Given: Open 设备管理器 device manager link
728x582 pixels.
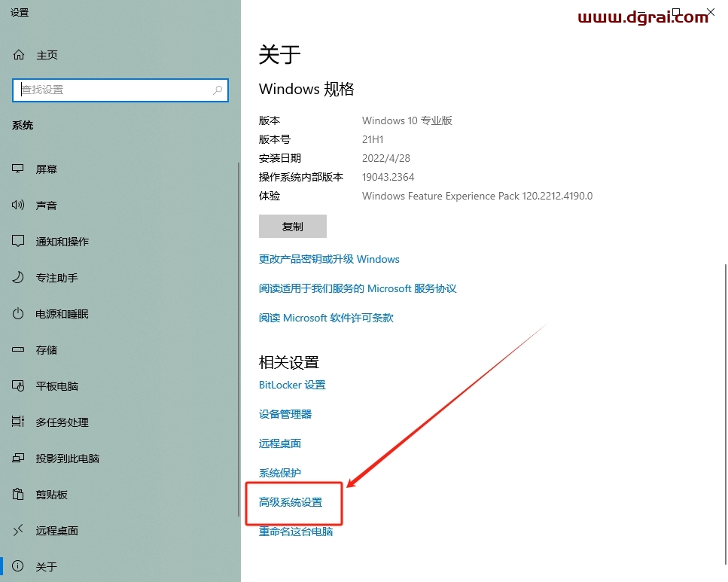Looking at the screenshot, I should point(285,414).
